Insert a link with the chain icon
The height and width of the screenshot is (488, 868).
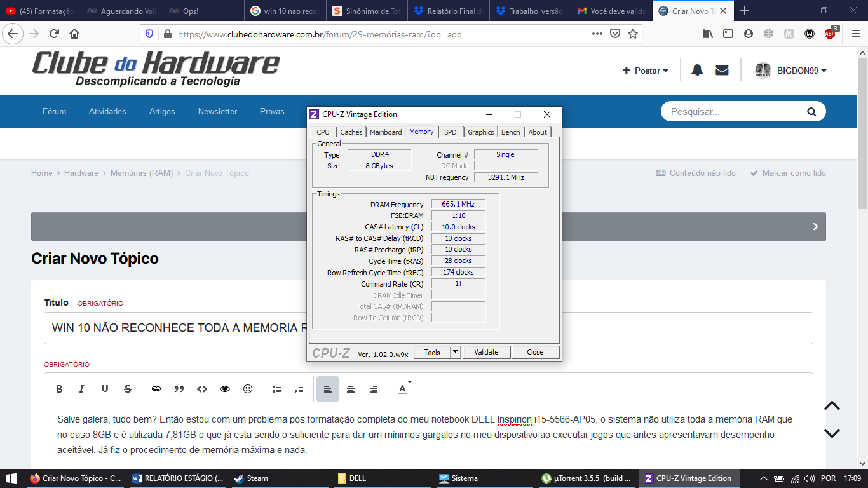[x=156, y=389]
